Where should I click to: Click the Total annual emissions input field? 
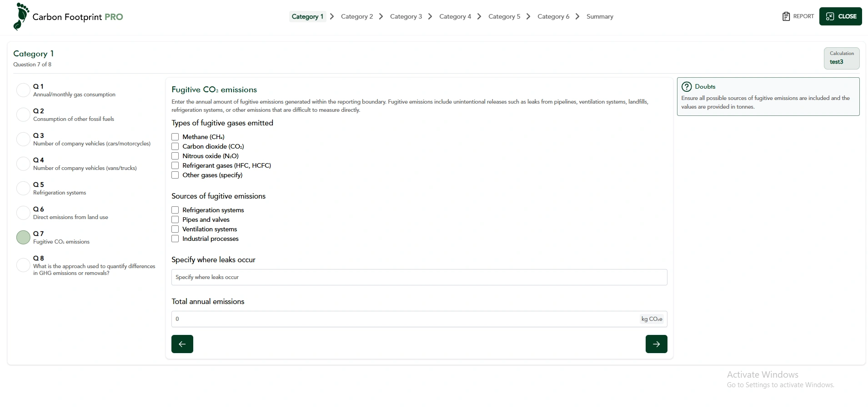(405, 319)
